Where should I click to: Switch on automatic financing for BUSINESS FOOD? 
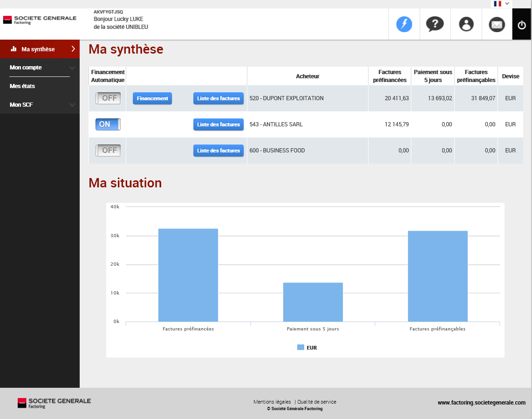108,151
